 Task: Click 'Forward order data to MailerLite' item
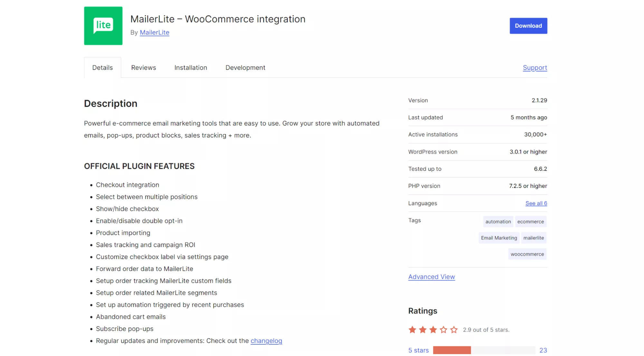pyautogui.click(x=144, y=269)
